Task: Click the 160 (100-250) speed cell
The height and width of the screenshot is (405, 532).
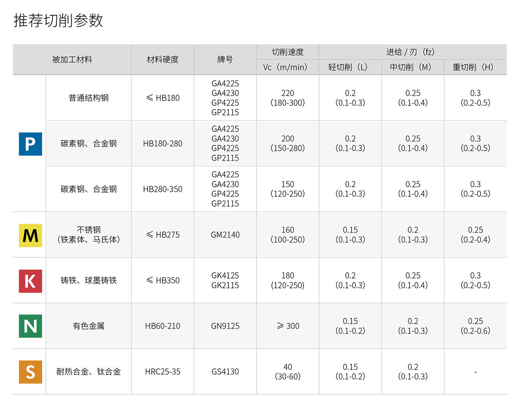Action: (288, 235)
